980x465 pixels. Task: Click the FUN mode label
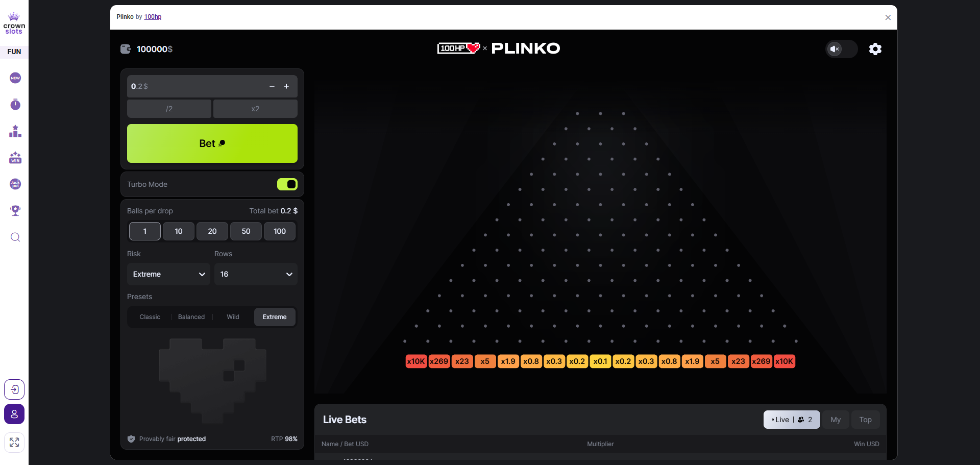[14, 52]
